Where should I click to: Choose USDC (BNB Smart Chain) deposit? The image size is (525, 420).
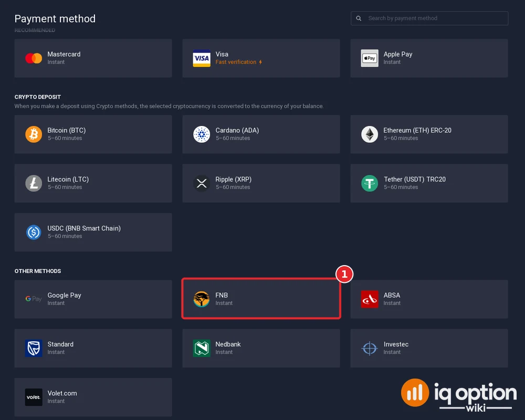tap(93, 232)
